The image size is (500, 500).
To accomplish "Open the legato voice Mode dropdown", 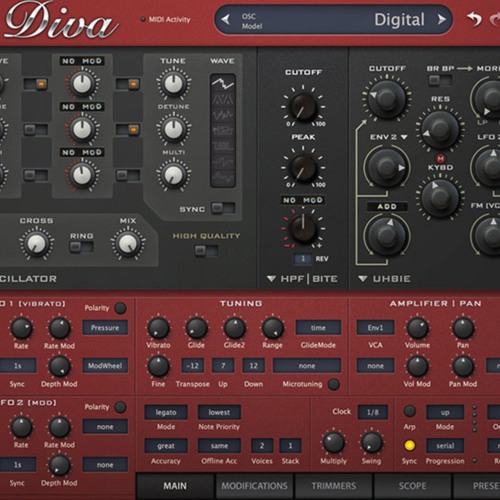I will (x=166, y=413).
